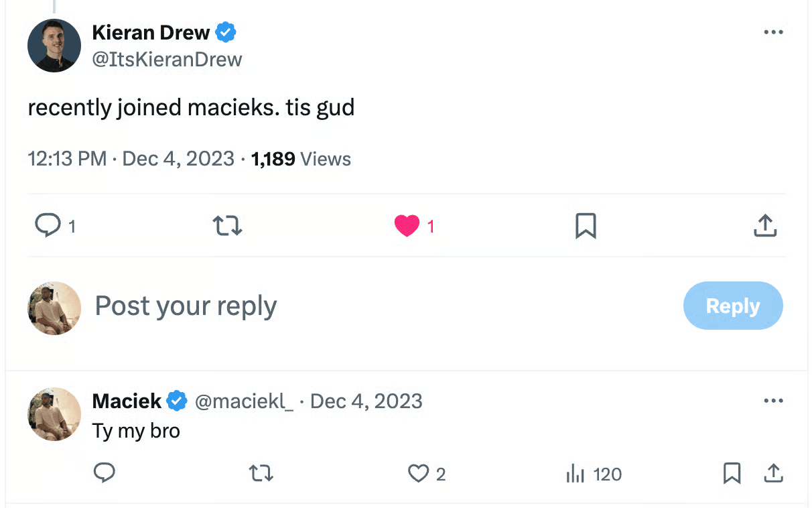
Task: Open more options on Maciek's reply
Action: (x=773, y=401)
